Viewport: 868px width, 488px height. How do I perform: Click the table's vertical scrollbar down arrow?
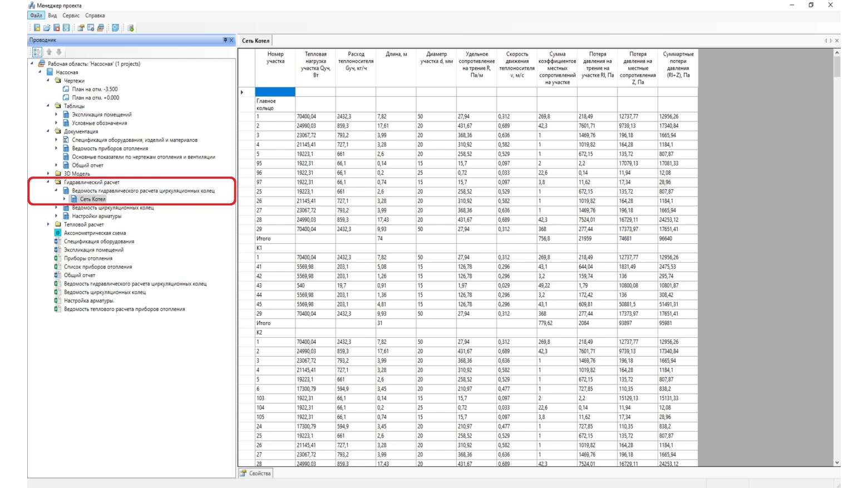pos(837,462)
